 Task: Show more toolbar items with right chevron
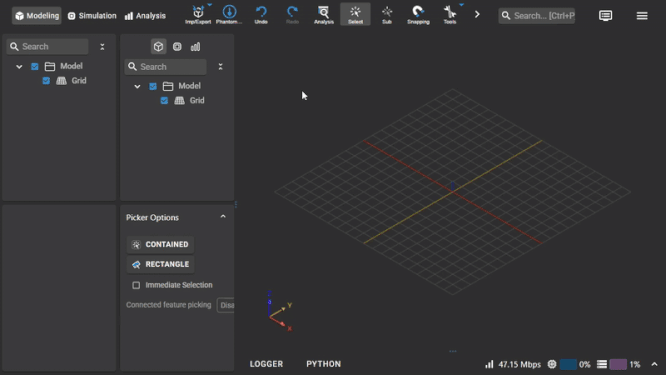tap(477, 14)
